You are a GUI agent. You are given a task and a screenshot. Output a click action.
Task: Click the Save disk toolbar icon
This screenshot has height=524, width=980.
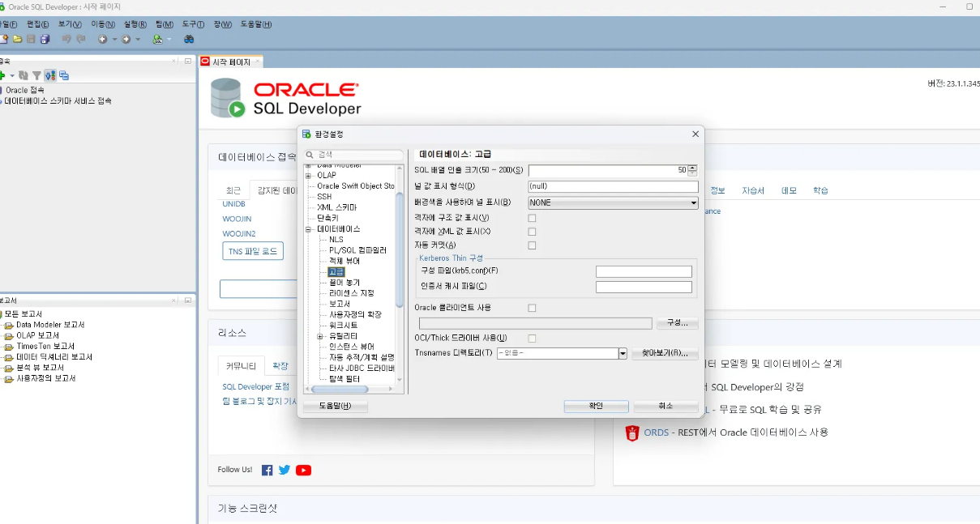coord(31,39)
